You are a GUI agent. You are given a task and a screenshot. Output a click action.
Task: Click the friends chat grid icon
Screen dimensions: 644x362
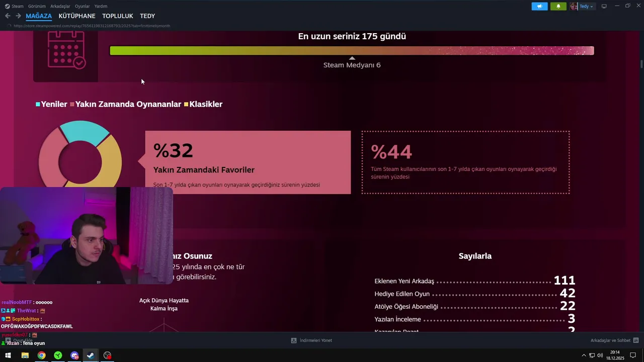(x=636, y=340)
